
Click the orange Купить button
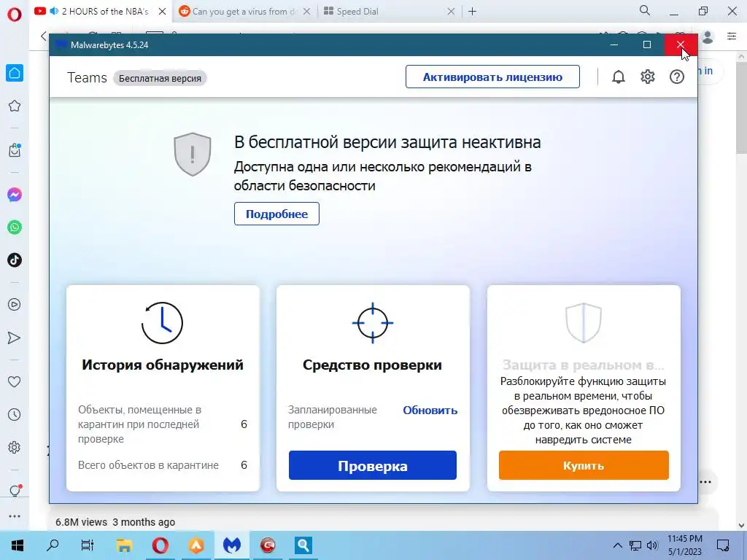(x=584, y=465)
